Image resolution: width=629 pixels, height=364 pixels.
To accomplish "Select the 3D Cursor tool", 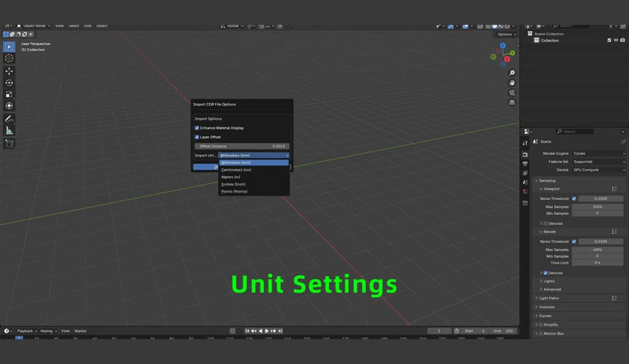I will point(9,59).
